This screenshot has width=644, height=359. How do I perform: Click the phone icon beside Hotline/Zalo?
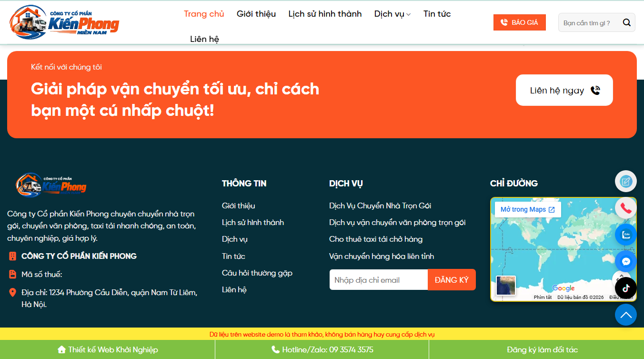pos(275,350)
